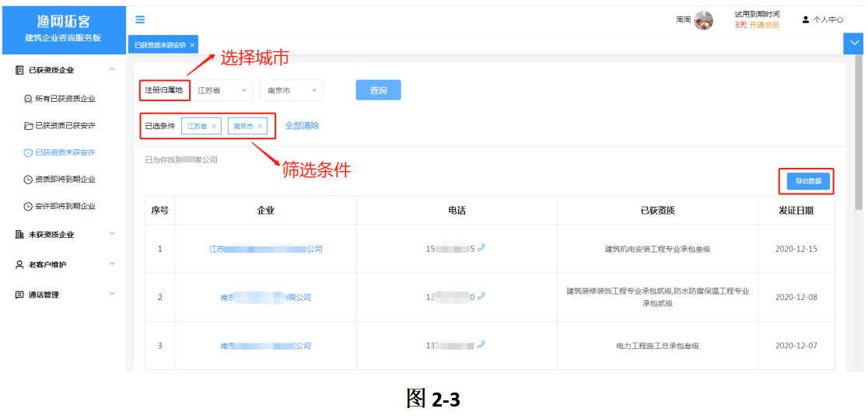Click 全部清除 to clear filters
Image resolution: width=868 pixels, height=419 pixels.
pos(303,126)
